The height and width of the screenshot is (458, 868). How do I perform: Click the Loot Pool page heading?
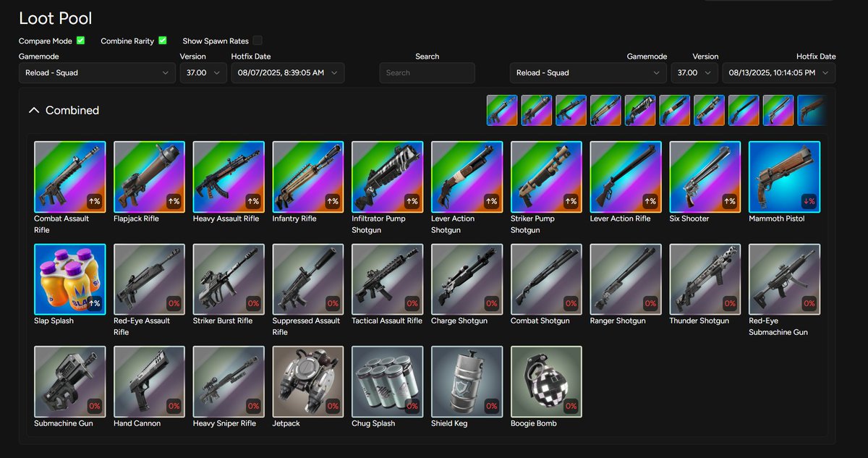56,18
